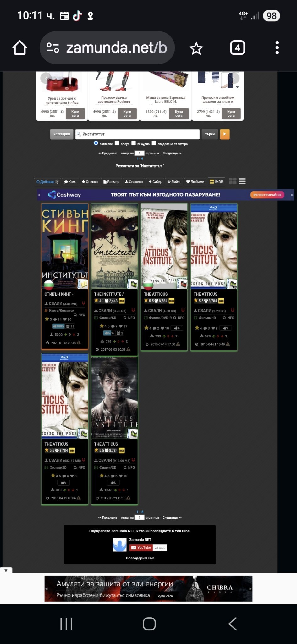Tick the 'споделено от автора' checkbox
This screenshot has width=297, height=644.
tap(154, 143)
